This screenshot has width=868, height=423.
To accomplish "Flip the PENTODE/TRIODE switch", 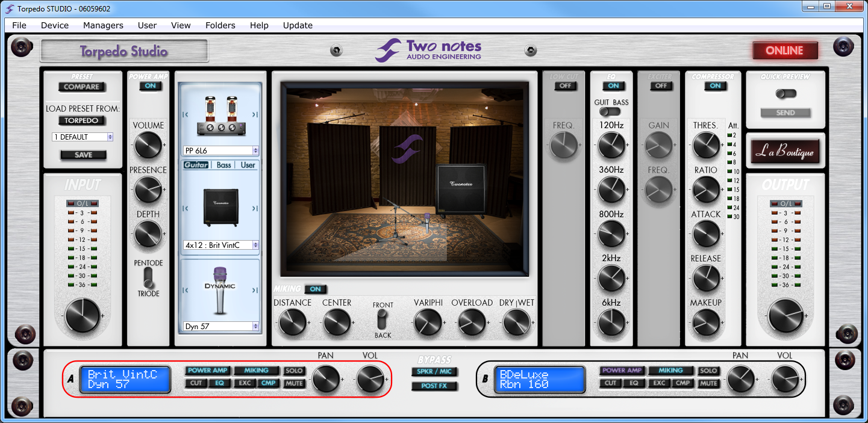I will point(148,278).
